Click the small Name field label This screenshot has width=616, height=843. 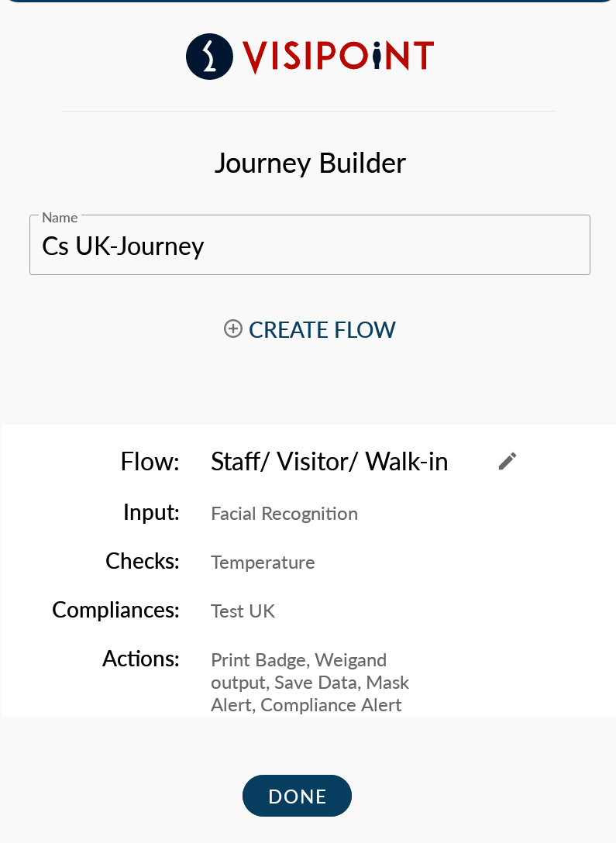(x=60, y=218)
